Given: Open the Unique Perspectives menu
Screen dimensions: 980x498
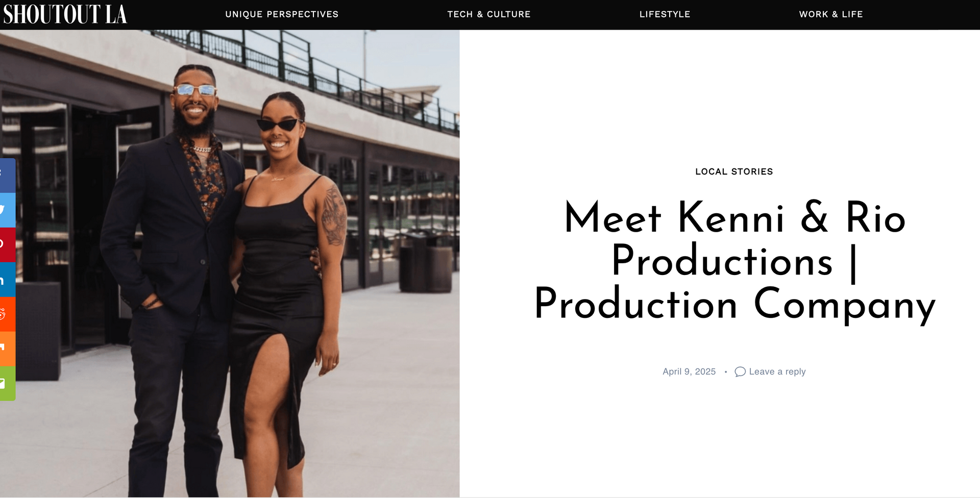Looking at the screenshot, I should click(x=282, y=14).
